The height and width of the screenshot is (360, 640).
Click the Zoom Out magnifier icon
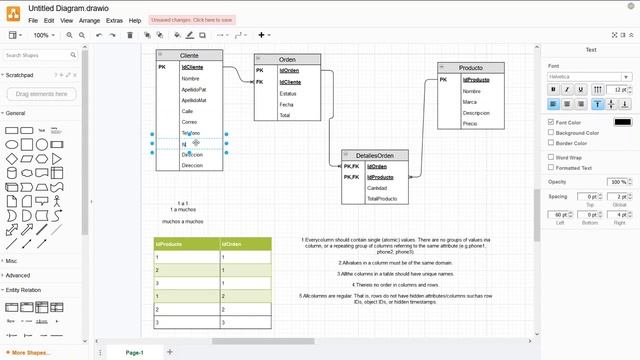tap(82, 36)
